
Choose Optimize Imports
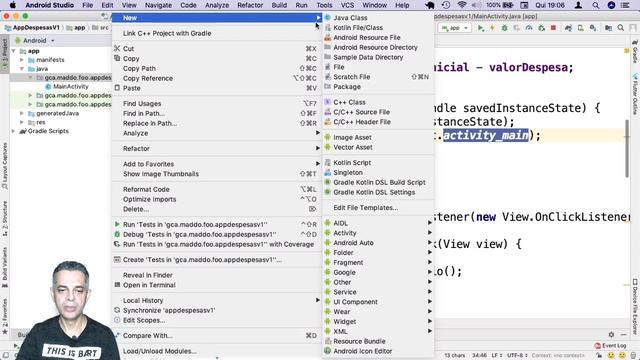click(149, 199)
